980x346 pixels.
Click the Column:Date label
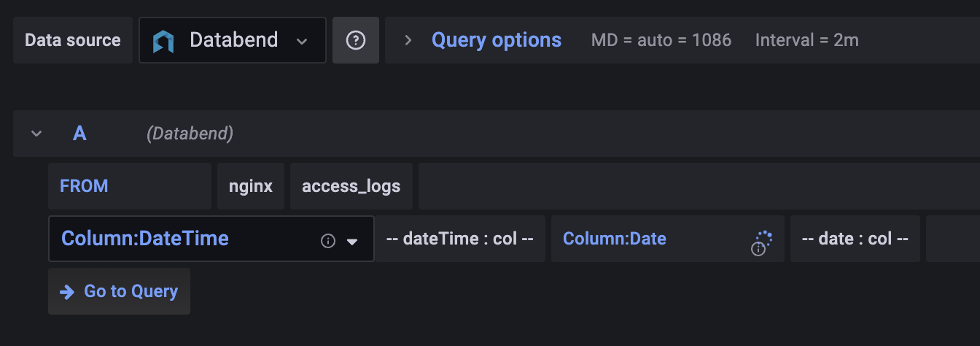click(x=614, y=239)
